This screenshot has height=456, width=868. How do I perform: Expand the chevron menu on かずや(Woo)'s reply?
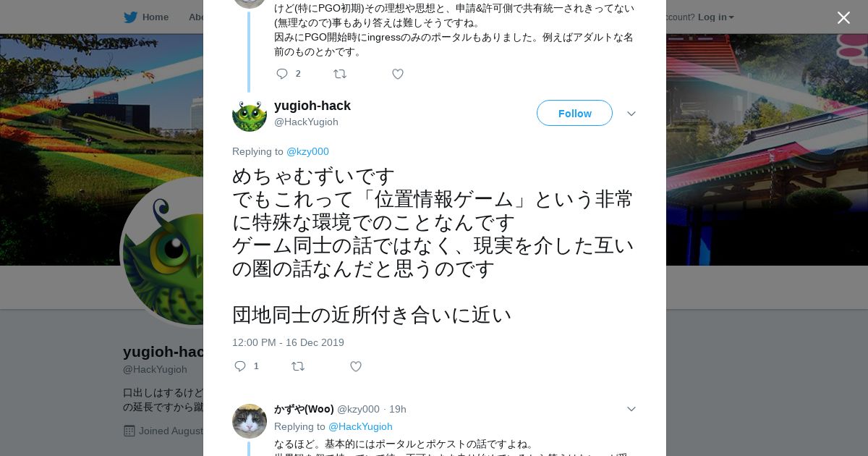tap(631, 409)
